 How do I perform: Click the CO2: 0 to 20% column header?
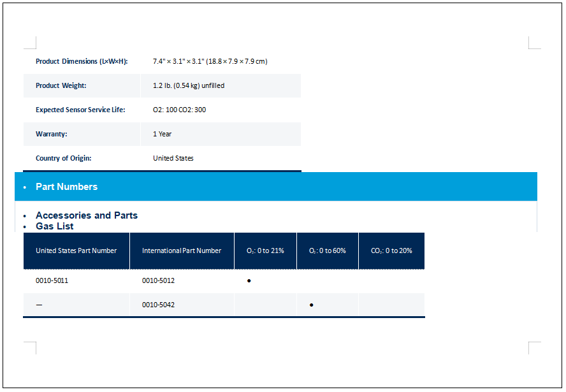click(x=391, y=250)
